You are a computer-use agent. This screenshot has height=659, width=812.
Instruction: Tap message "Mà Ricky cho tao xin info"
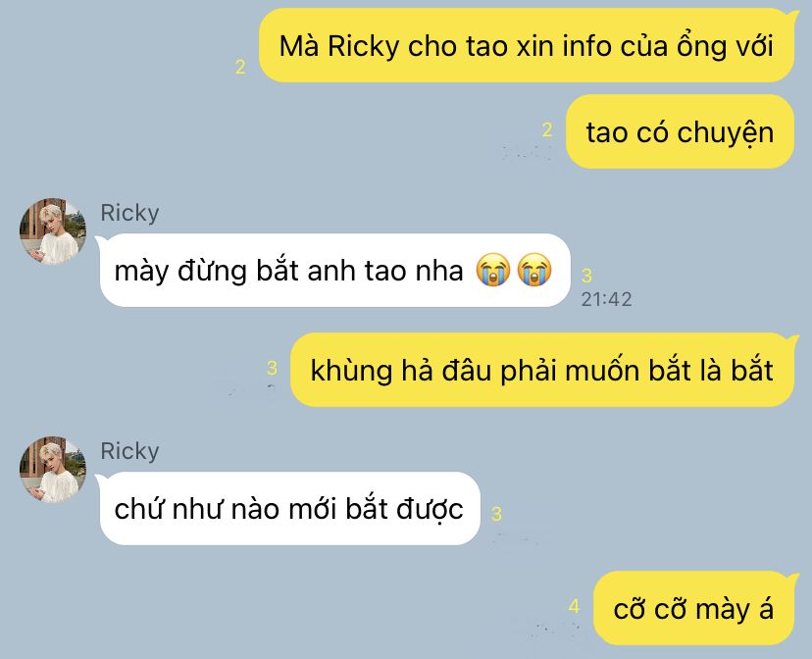point(527,45)
